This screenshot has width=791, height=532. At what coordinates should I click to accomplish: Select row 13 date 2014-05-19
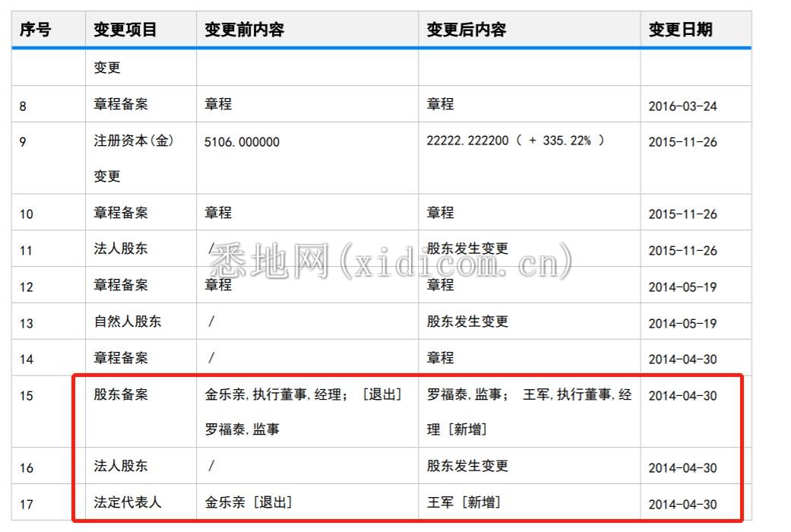(x=682, y=323)
